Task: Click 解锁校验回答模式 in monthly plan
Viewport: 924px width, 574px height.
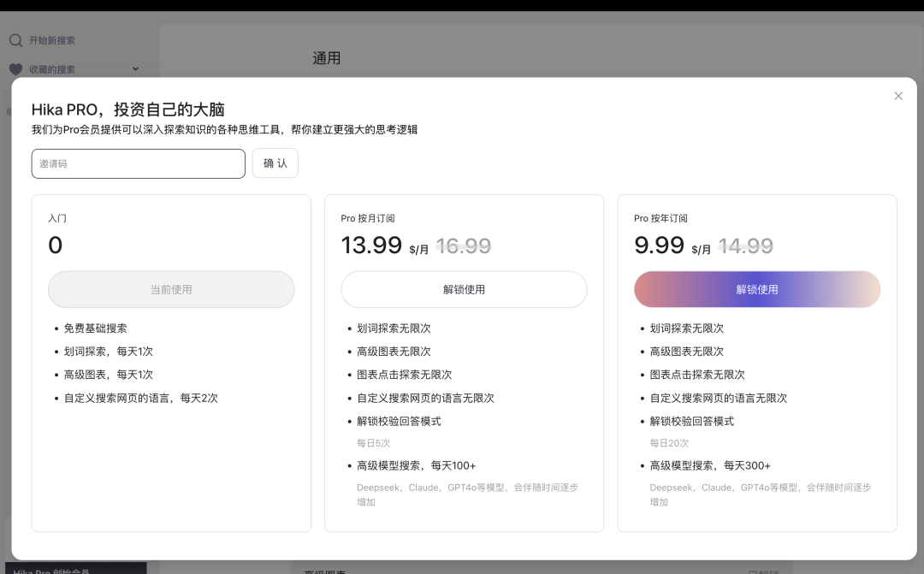Action: point(399,422)
